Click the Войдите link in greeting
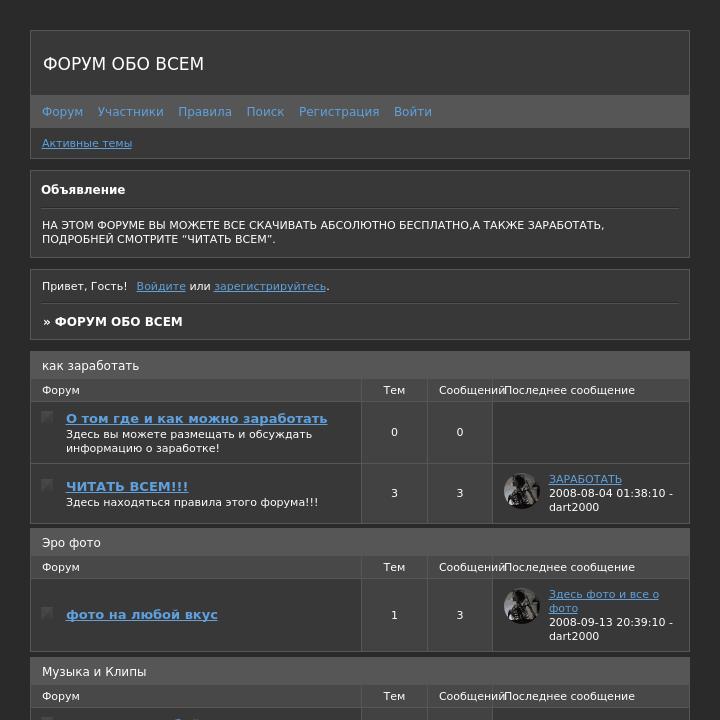 coord(161,286)
